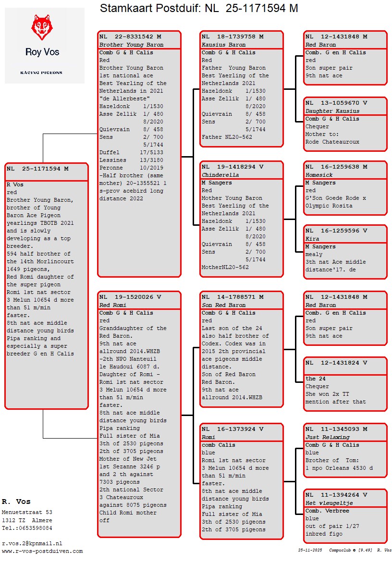The width and height of the screenshot is (392, 563).
Task: Select the 'Brother Young Baron' pedigree box
Action: click(x=139, y=154)
